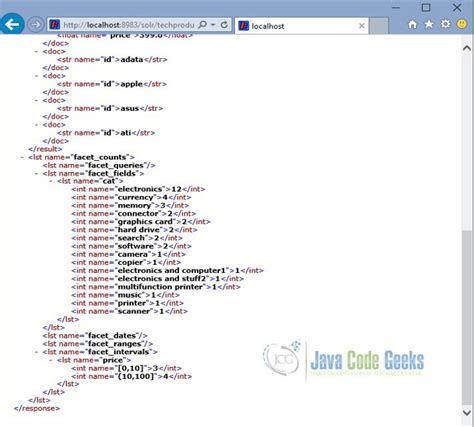Click the copier count line

(126, 262)
